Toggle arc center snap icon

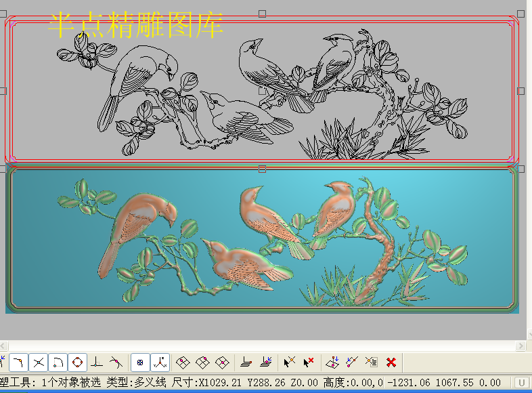58,363
